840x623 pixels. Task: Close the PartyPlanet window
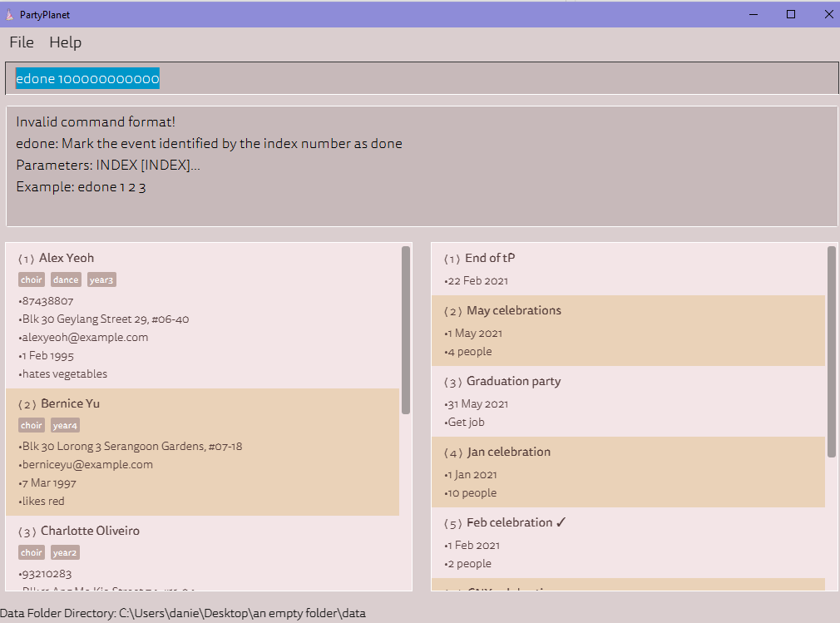pos(828,14)
